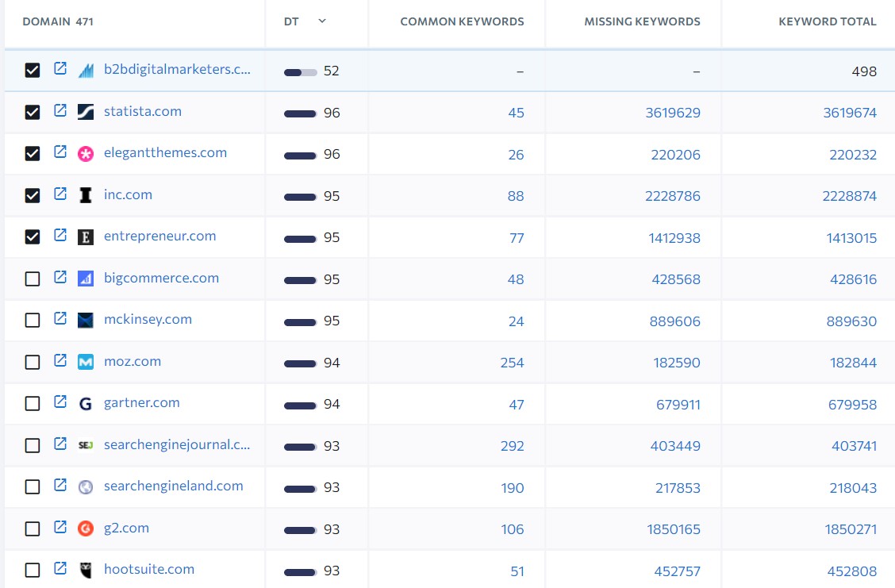This screenshot has height=588, width=895.
Task: Open the gartner.com domain link
Action: (141, 403)
